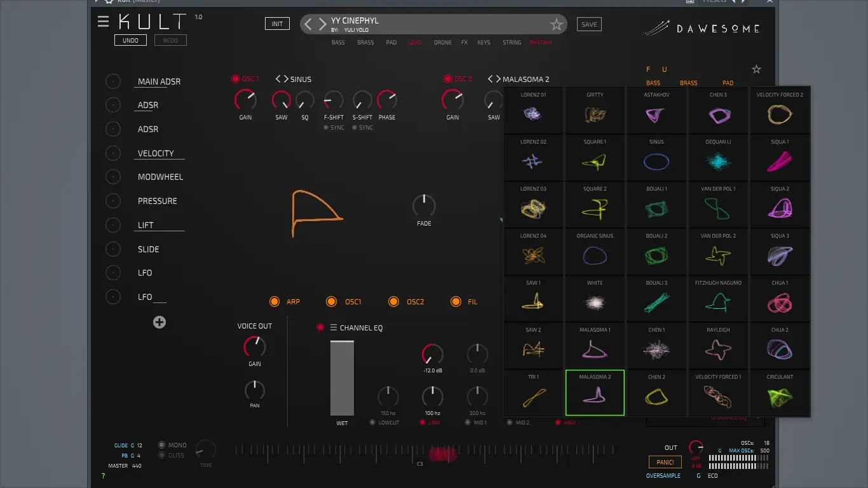Save the preset with SAVE
The width and height of the screenshot is (868, 488).
click(589, 24)
